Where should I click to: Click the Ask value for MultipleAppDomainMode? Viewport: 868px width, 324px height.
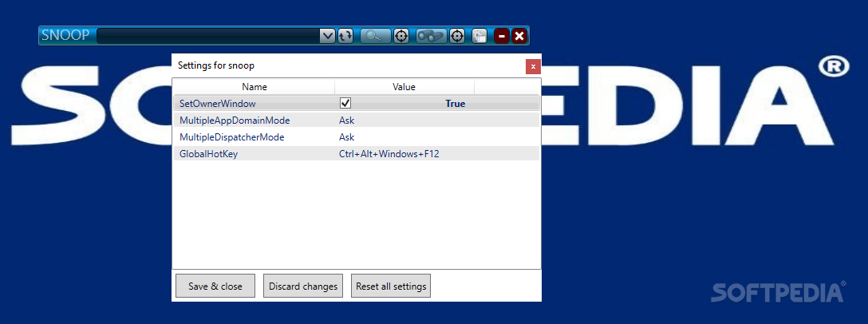pyautogui.click(x=346, y=121)
